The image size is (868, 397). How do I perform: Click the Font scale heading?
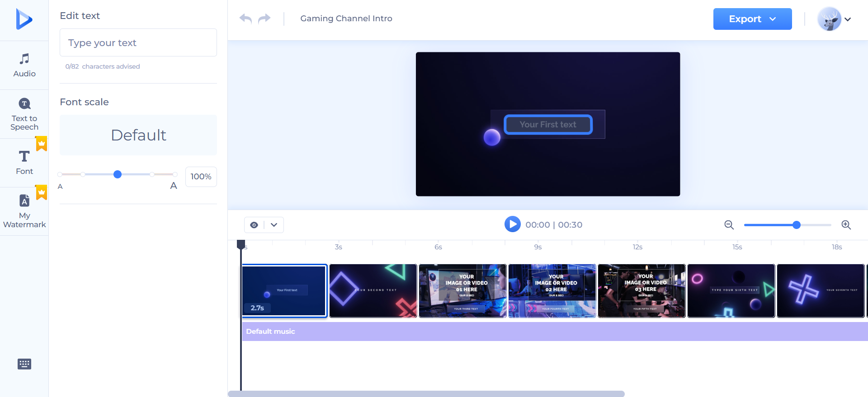pos(85,102)
